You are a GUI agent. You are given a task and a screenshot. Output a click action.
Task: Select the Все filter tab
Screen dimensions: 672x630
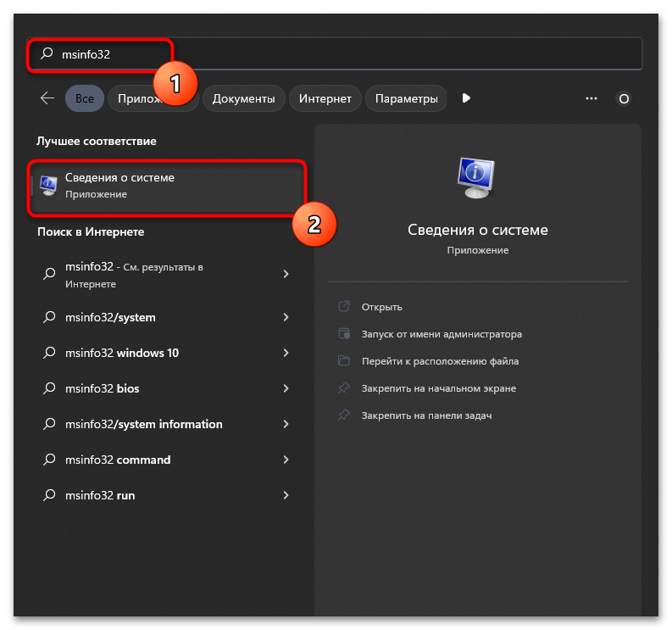[85, 98]
